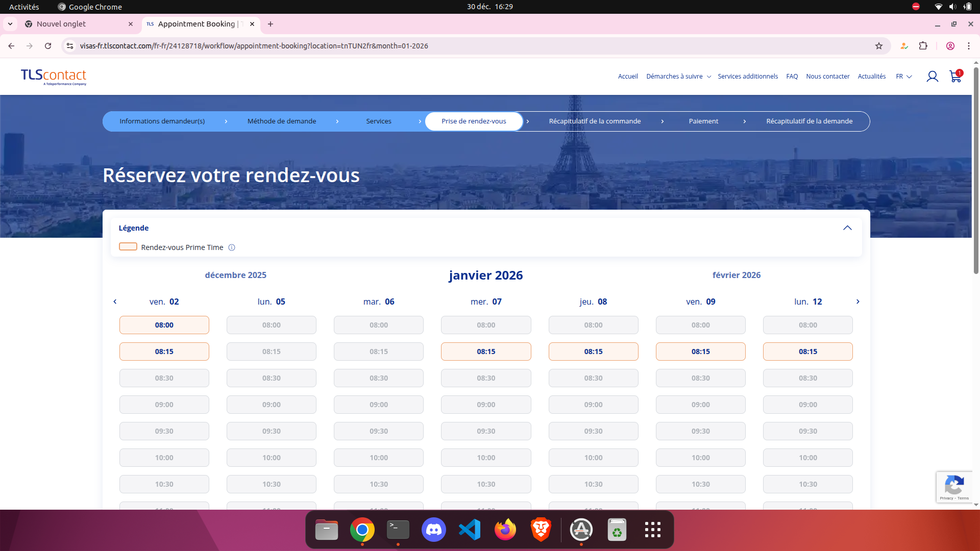Open the system volume indicator
The image size is (980, 551).
[952, 7]
